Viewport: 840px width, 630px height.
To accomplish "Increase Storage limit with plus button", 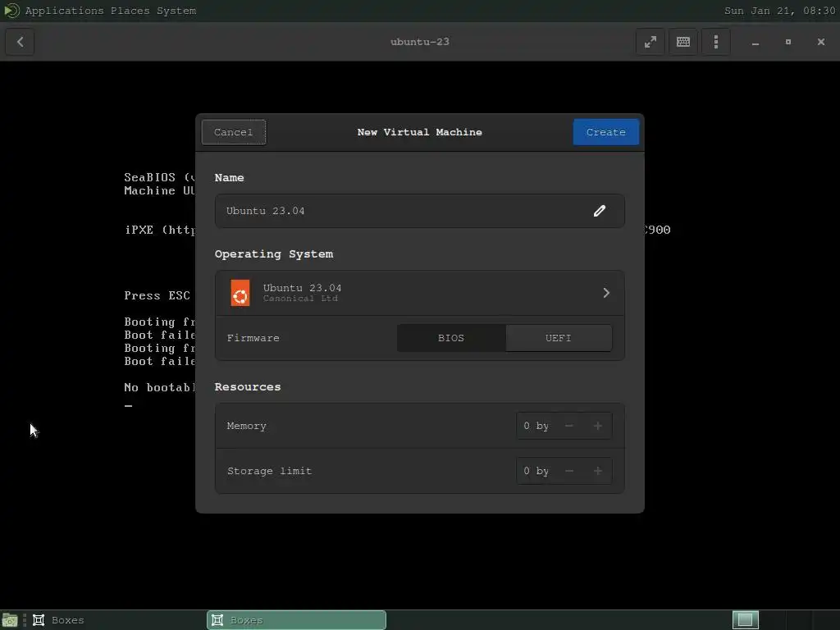I will pyautogui.click(x=598, y=471).
